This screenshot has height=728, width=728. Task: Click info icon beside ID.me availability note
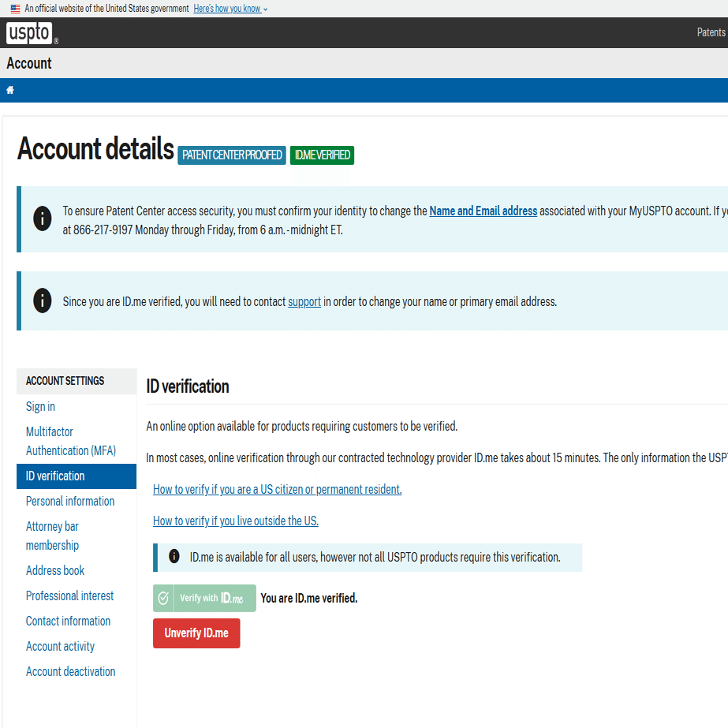point(174,556)
